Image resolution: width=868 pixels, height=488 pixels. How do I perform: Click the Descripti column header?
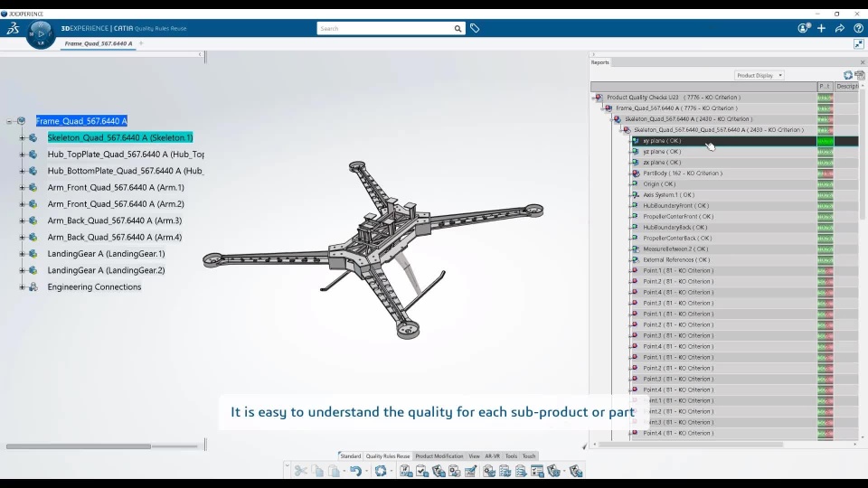pyautogui.click(x=847, y=87)
